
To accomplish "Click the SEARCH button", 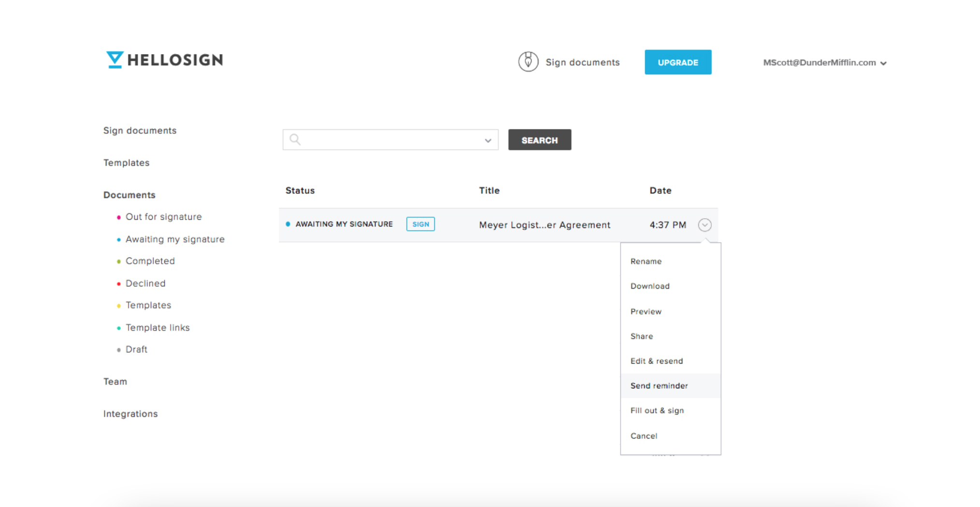I will (x=540, y=140).
